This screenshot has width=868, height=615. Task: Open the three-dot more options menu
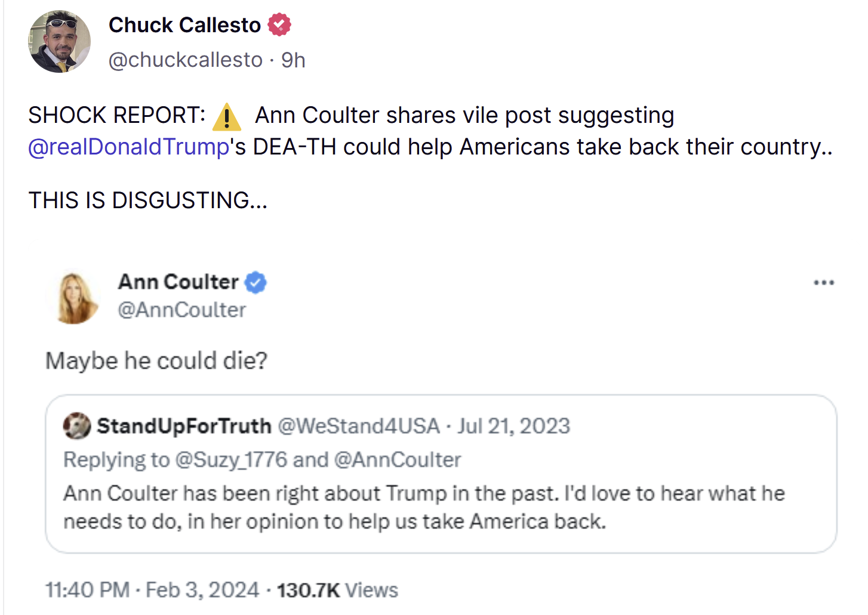[824, 283]
